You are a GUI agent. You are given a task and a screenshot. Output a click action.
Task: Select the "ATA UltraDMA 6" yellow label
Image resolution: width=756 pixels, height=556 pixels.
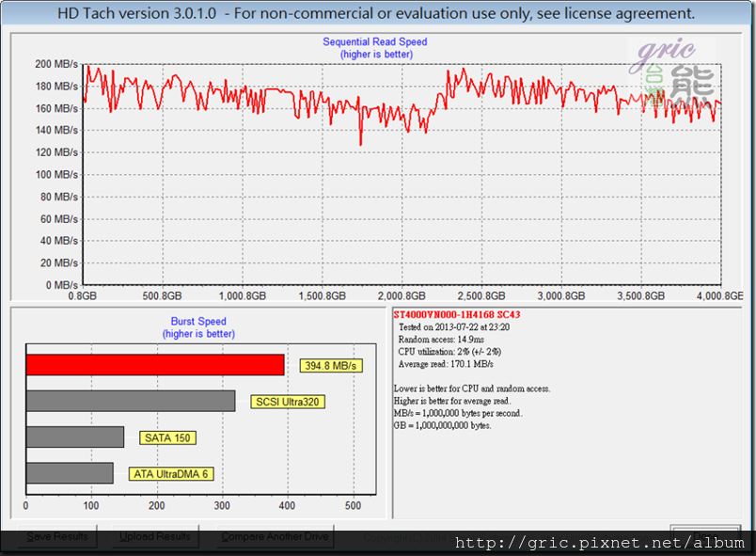pos(171,474)
